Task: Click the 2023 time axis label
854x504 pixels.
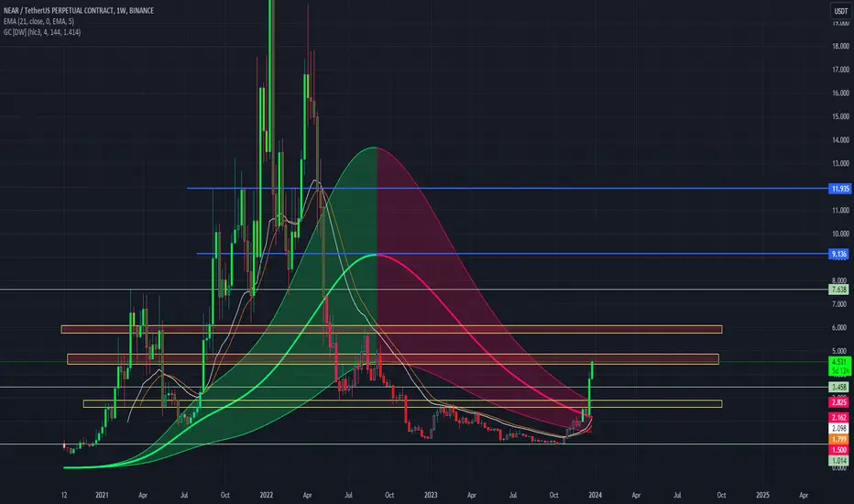Action: click(431, 495)
